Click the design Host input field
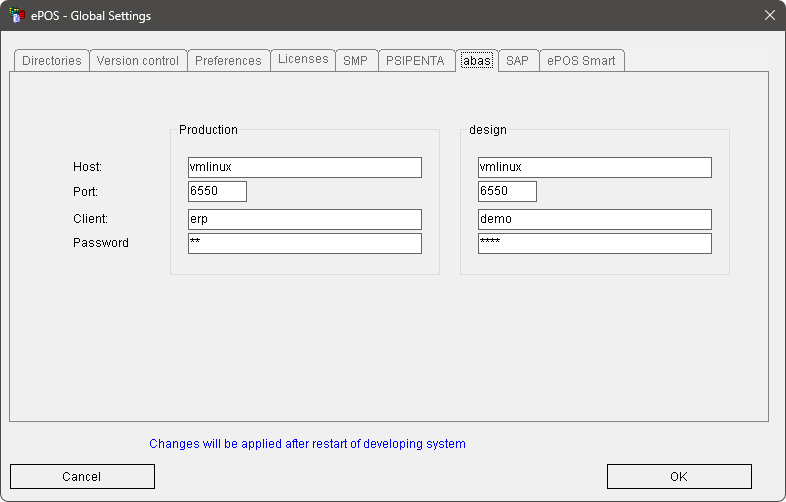786x502 pixels. pyautogui.click(x=594, y=167)
